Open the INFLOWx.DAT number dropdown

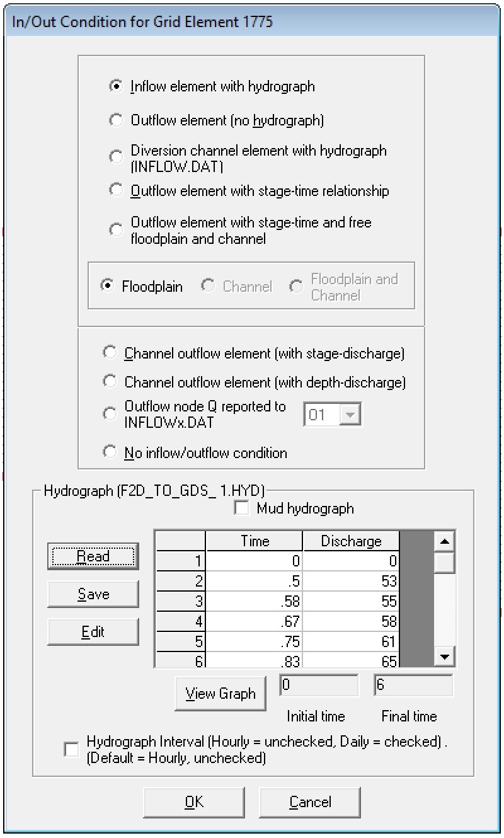350,416
